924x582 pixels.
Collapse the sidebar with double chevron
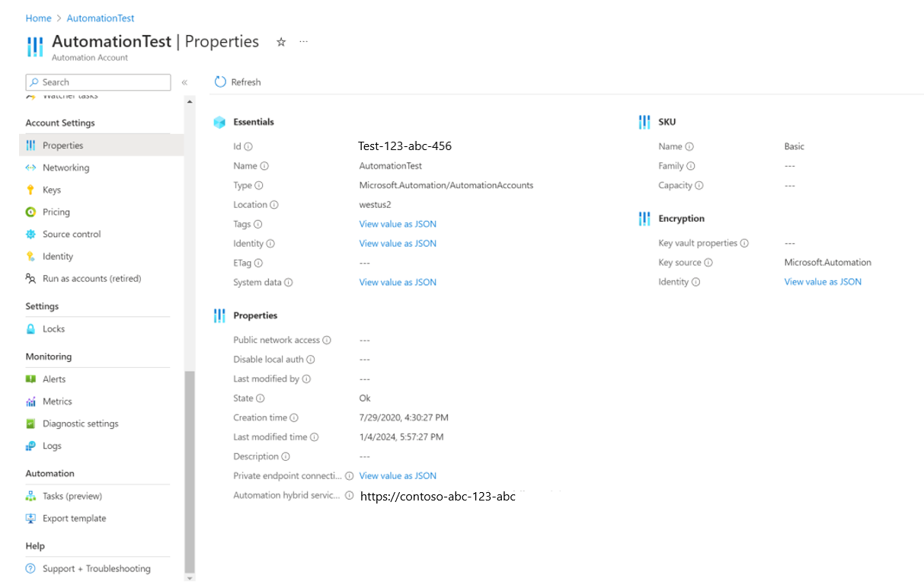pos(184,82)
